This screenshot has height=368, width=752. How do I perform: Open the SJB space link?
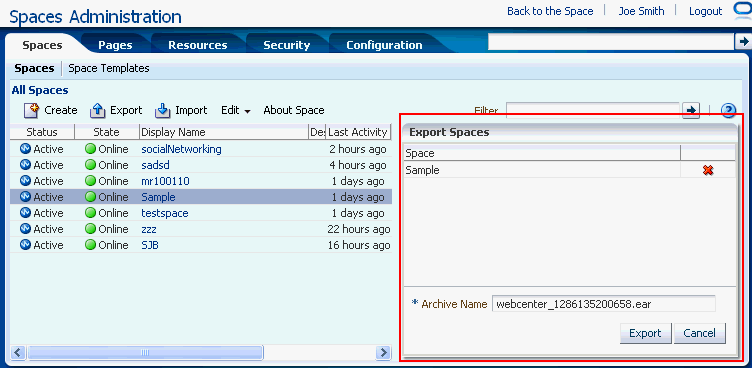coord(150,245)
